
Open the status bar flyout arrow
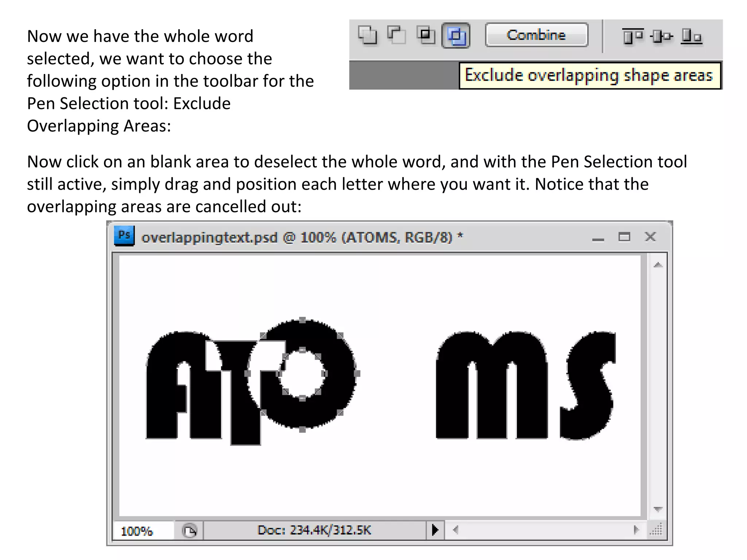pos(435,530)
